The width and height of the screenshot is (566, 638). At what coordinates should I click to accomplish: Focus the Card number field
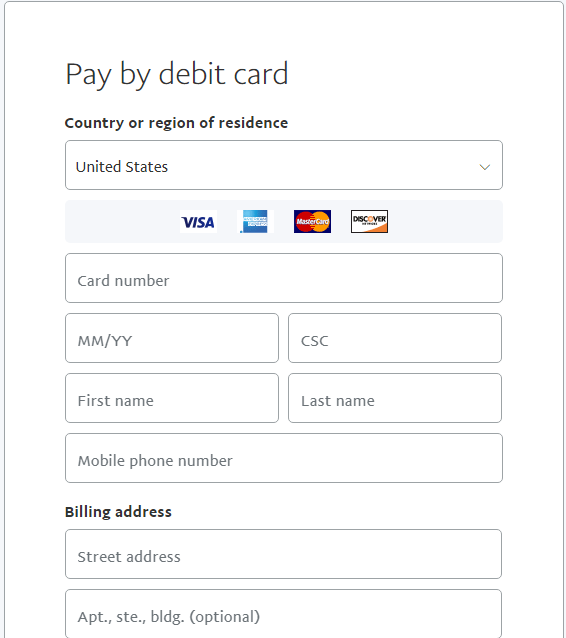pos(284,278)
